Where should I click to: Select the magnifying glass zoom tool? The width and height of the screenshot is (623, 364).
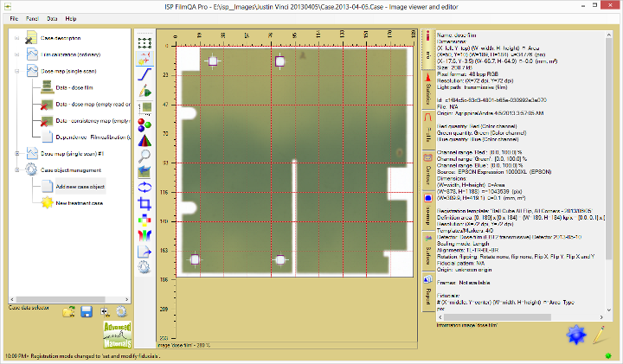[x=145, y=156]
